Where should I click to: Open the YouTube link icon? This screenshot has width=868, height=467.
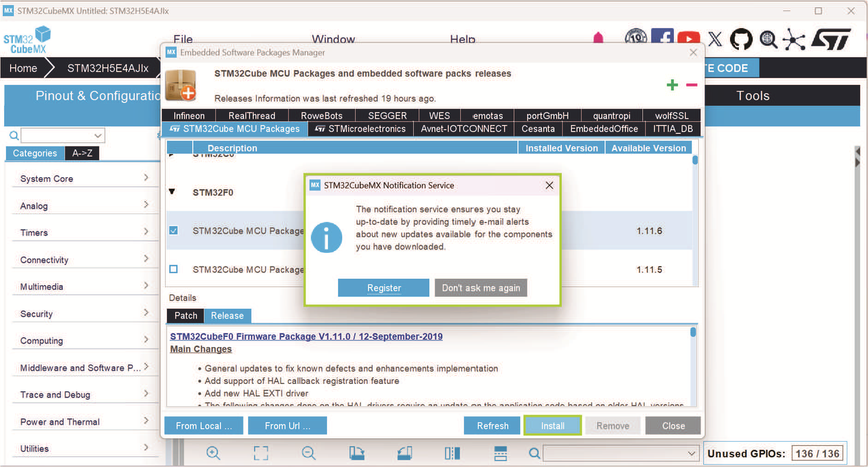pyautogui.click(x=689, y=38)
